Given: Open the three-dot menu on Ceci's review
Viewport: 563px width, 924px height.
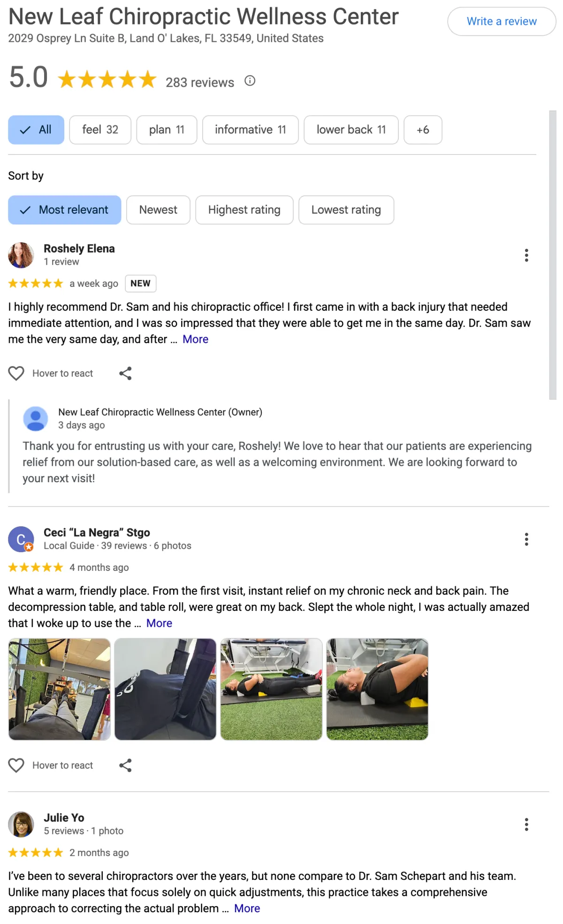Looking at the screenshot, I should (x=526, y=539).
